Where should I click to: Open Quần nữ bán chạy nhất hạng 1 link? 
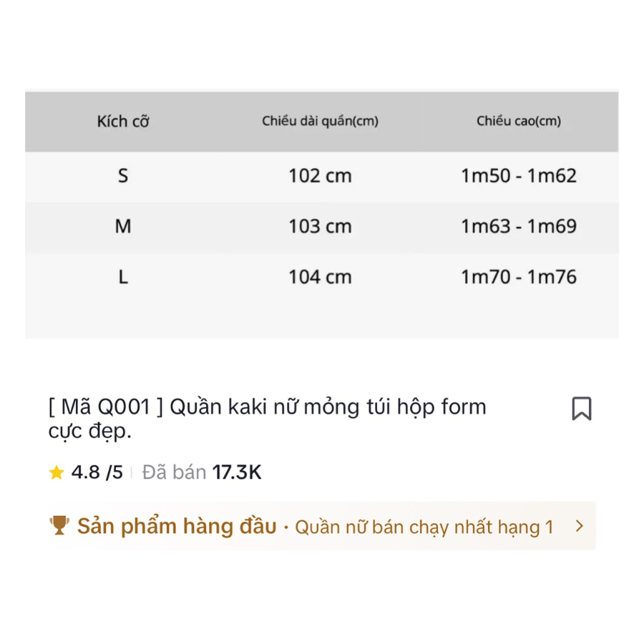pyautogui.click(x=424, y=527)
